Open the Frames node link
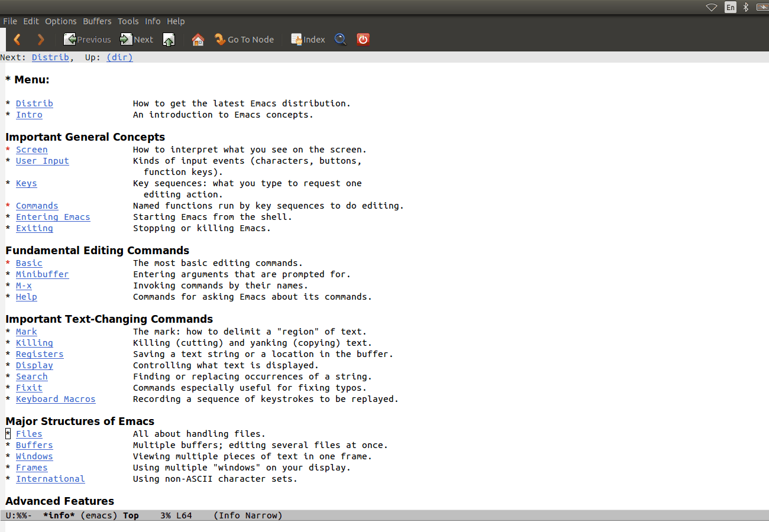This screenshot has height=532, width=769. coord(32,468)
